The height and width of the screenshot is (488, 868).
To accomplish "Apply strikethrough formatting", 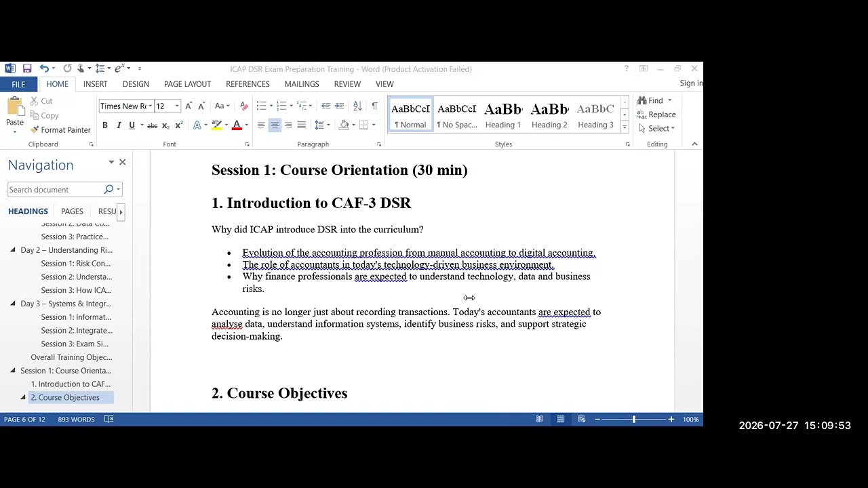I will click(x=153, y=125).
